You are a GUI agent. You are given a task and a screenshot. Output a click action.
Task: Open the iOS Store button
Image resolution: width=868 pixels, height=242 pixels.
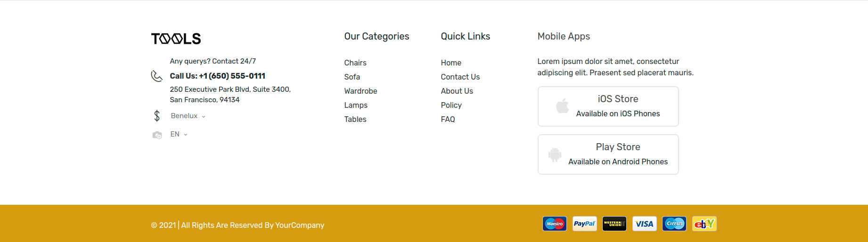(608, 106)
